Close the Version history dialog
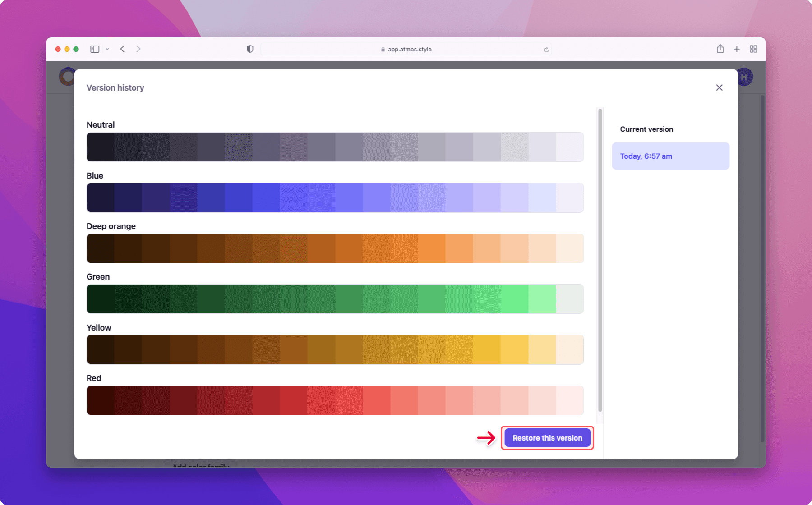 coord(719,87)
